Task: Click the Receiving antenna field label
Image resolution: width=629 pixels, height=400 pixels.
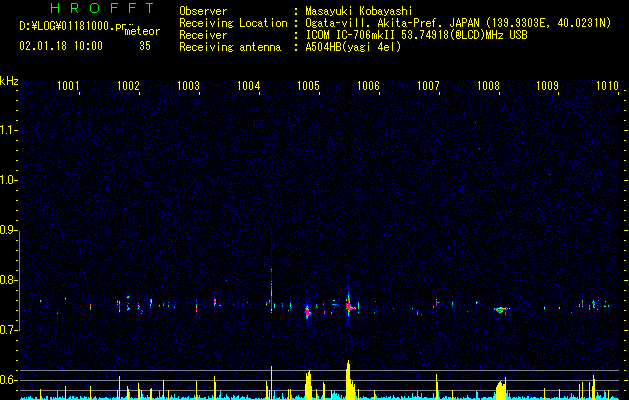Action: click(x=230, y=48)
